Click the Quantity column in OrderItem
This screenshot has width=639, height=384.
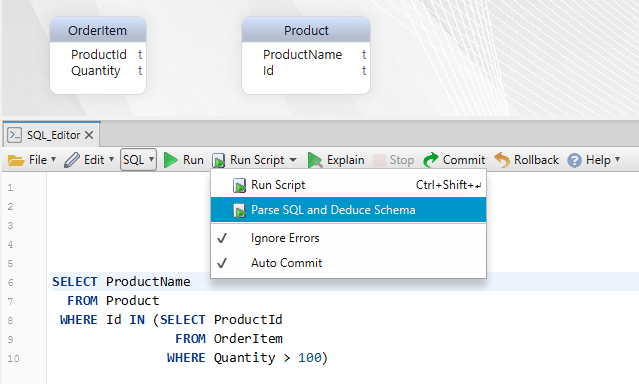96,71
